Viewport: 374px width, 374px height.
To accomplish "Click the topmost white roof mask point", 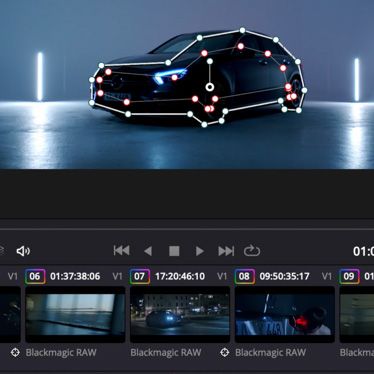I will click(x=242, y=30).
